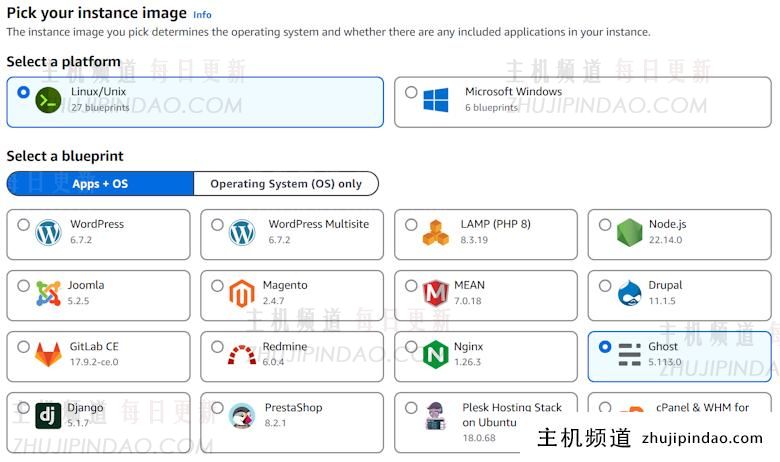Click the "17.9.2-ce.0" version text
Screen dimensions: 780x462
click(94, 362)
